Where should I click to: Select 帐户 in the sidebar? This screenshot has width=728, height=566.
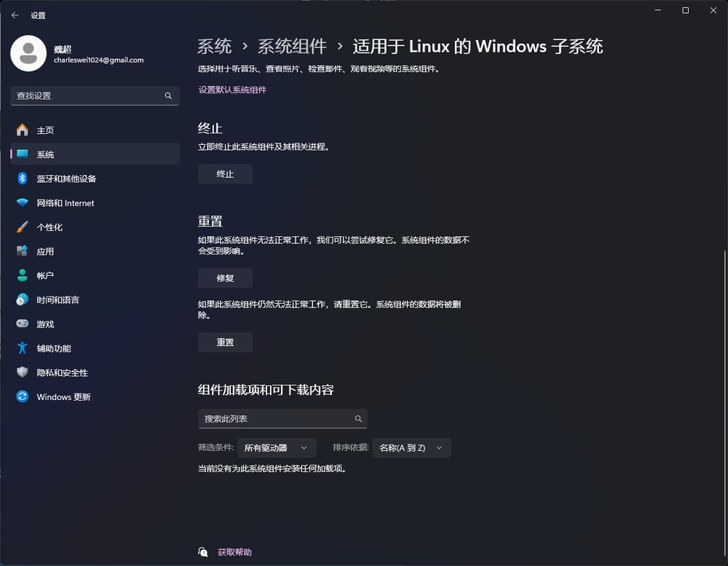[95, 275]
